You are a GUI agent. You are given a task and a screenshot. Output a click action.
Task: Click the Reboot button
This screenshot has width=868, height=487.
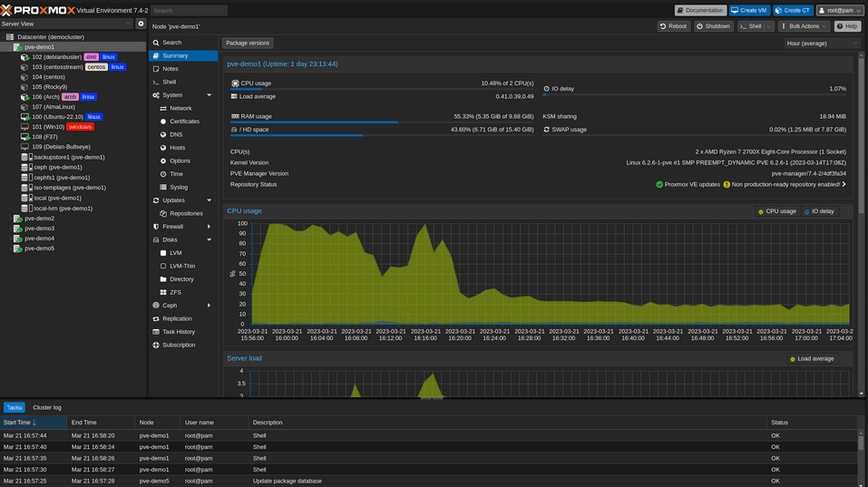(x=673, y=26)
